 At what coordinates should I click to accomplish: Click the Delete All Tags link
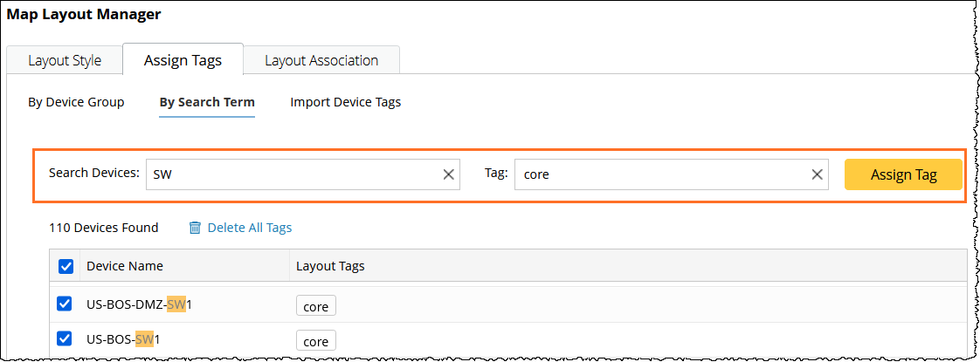point(249,228)
